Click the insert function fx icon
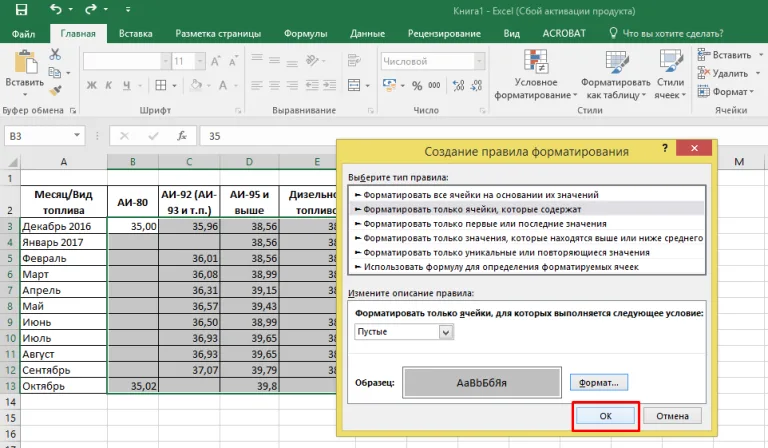 point(182,136)
